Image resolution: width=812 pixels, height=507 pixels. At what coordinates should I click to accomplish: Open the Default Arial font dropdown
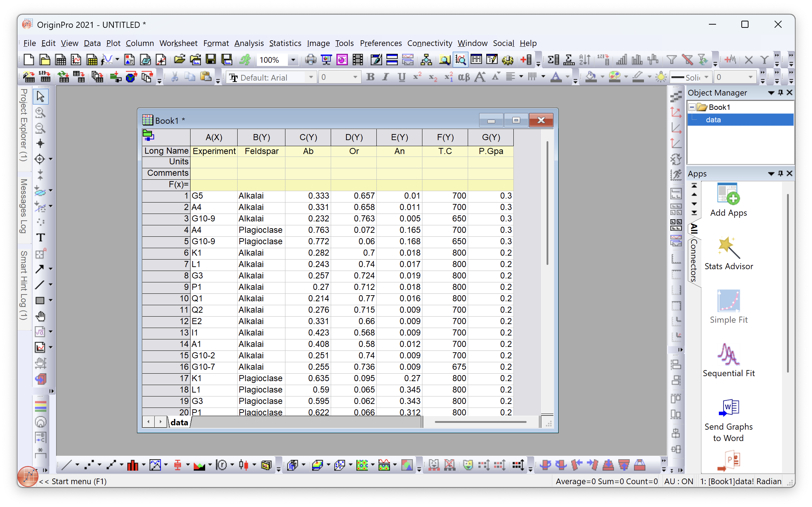[311, 77]
